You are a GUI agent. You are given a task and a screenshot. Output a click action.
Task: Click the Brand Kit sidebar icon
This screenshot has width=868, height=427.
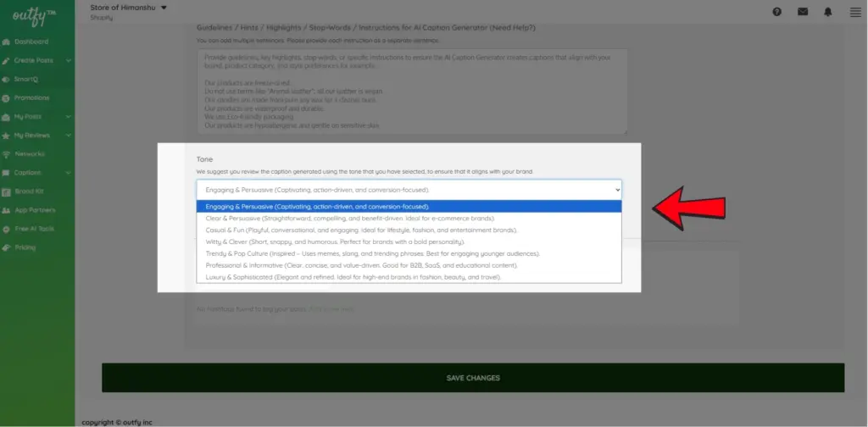7,191
